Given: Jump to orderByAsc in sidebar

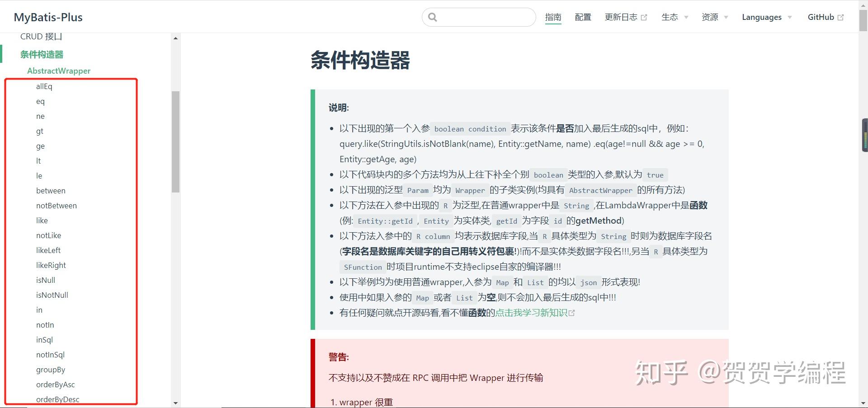Looking at the screenshot, I should [56, 385].
